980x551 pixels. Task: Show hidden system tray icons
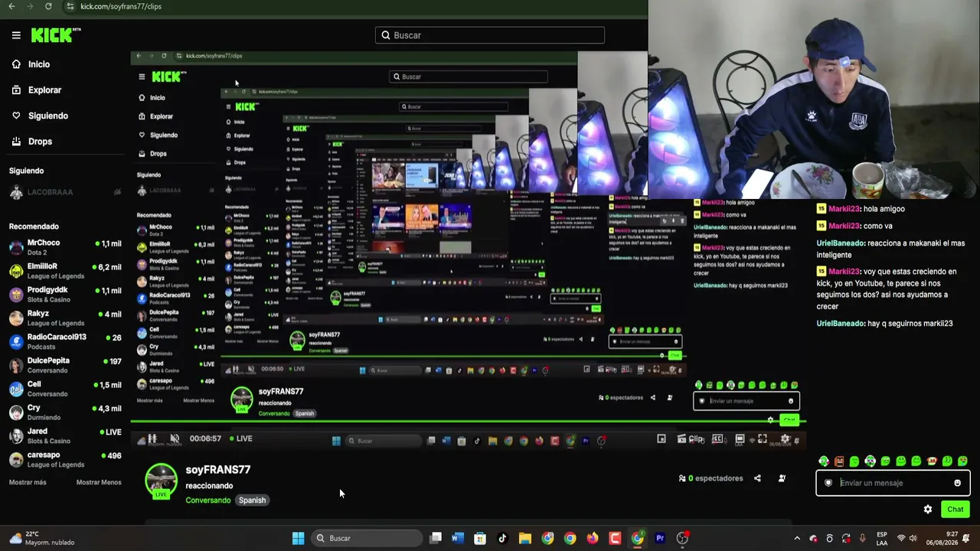coord(797,538)
